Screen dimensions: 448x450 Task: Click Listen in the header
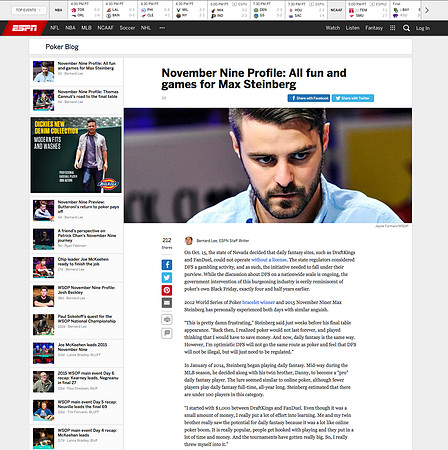click(353, 28)
